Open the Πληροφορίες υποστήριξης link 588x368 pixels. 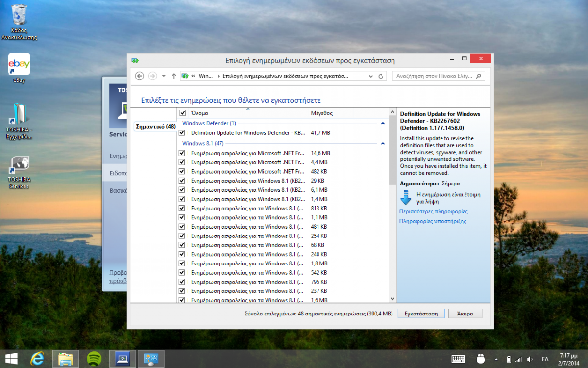pos(433,221)
